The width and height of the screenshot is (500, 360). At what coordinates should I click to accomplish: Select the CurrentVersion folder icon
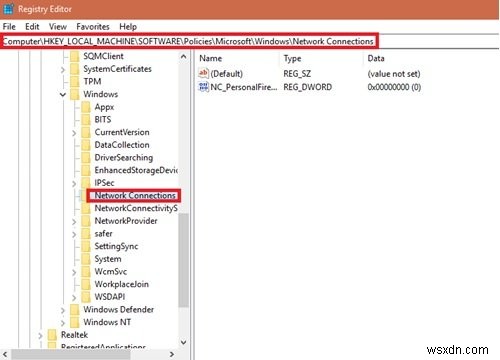click(x=86, y=132)
